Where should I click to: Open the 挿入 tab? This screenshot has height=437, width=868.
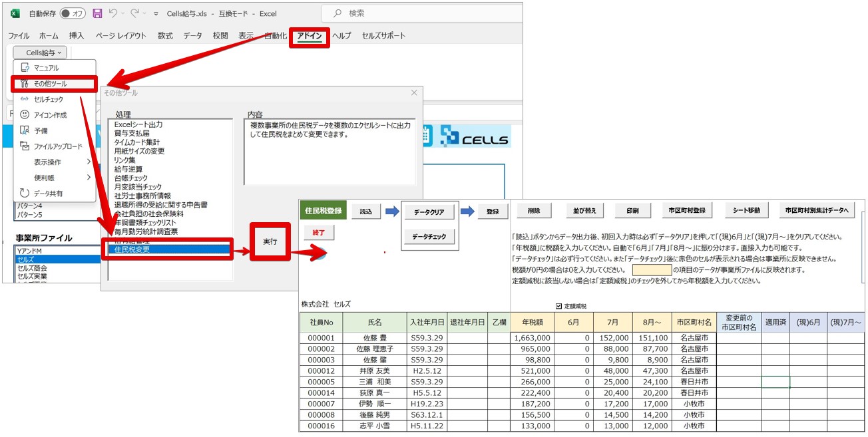coord(77,36)
